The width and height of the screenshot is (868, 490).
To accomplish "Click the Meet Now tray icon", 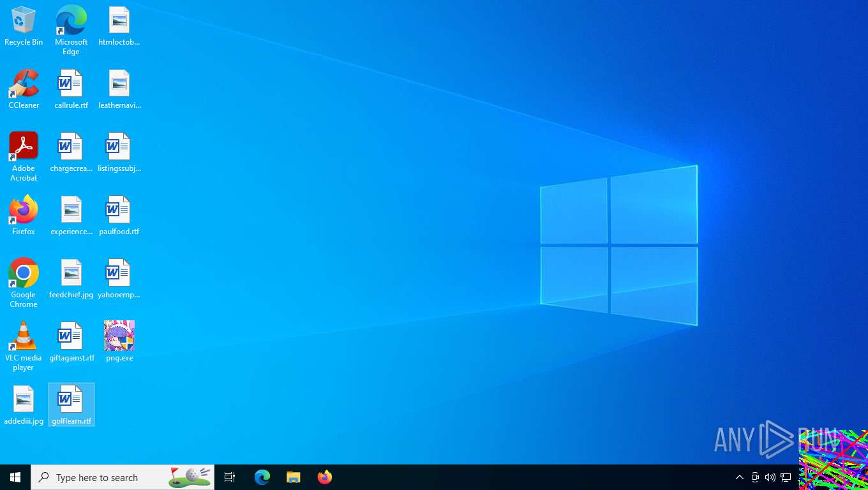I will (755, 477).
